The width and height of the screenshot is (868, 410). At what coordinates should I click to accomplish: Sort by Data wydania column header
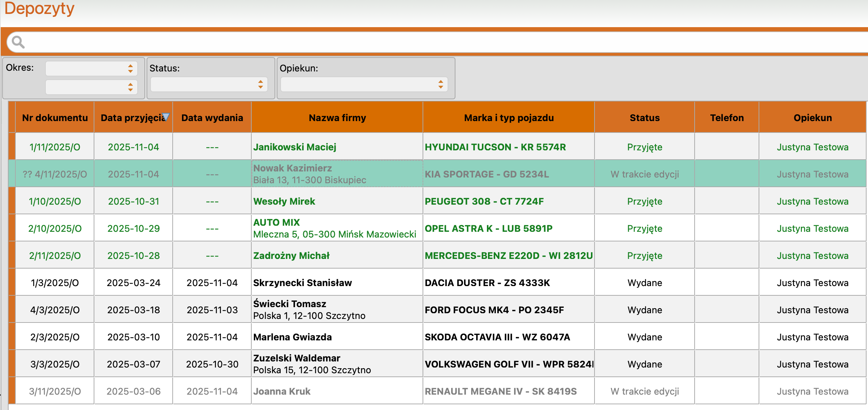[x=212, y=118]
